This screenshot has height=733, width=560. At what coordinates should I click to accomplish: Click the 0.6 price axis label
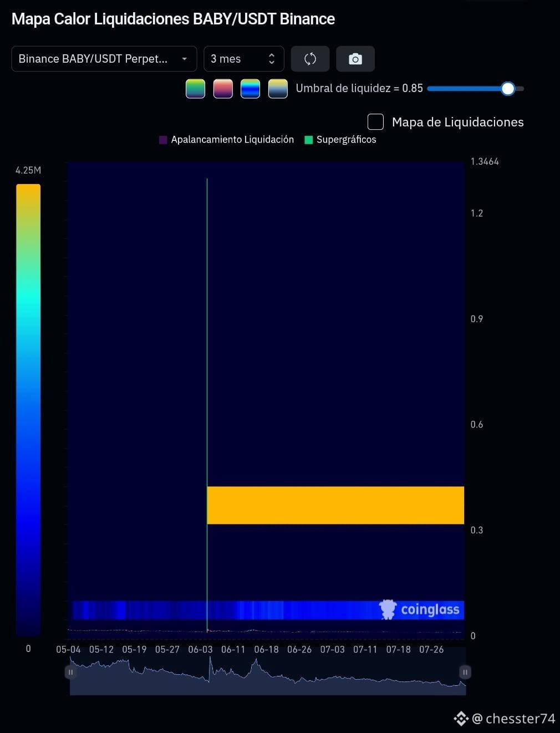click(477, 424)
